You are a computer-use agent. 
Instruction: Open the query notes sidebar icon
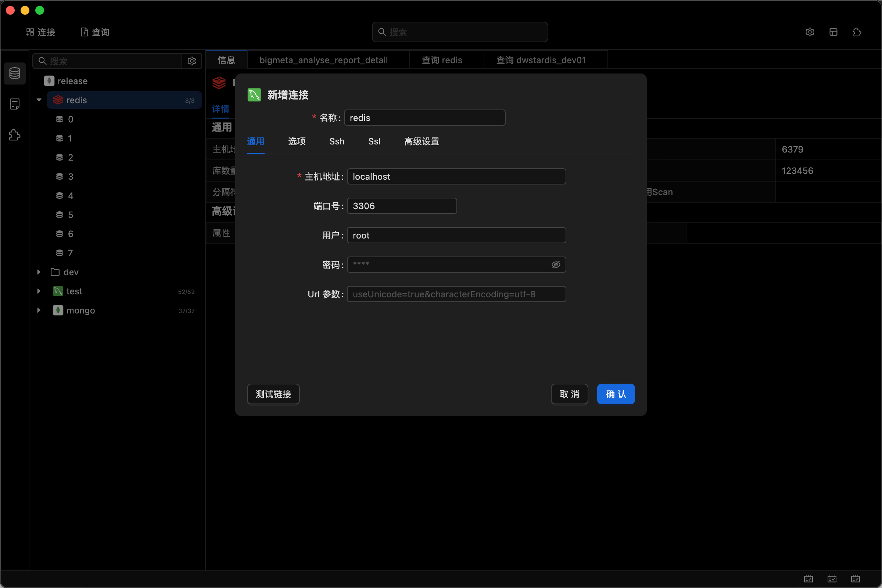15,104
